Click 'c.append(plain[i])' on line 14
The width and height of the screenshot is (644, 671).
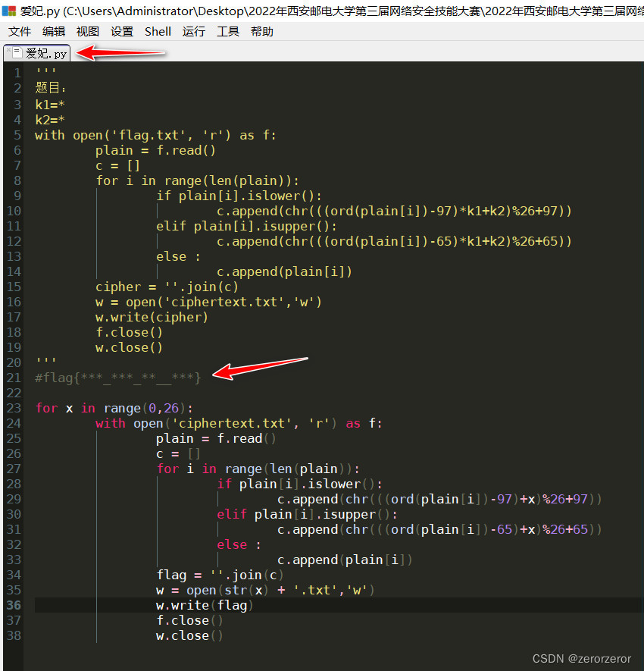pos(284,271)
